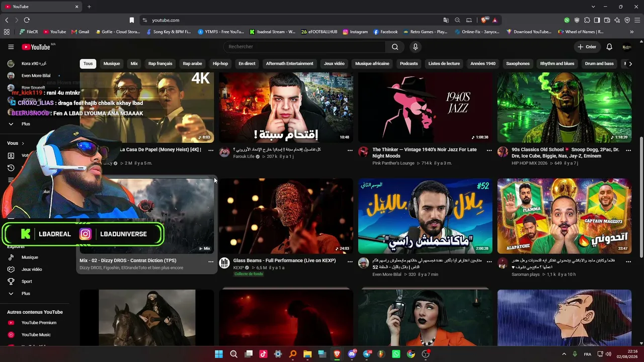Expand the Vous section chevron
This screenshot has width=644, height=362.
(x=23, y=143)
